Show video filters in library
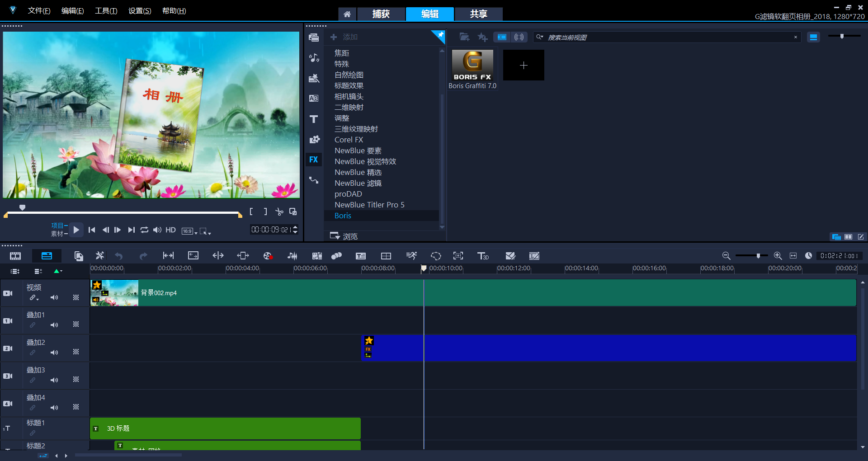Screen dimensions: 868x461 (x=502, y=37)
